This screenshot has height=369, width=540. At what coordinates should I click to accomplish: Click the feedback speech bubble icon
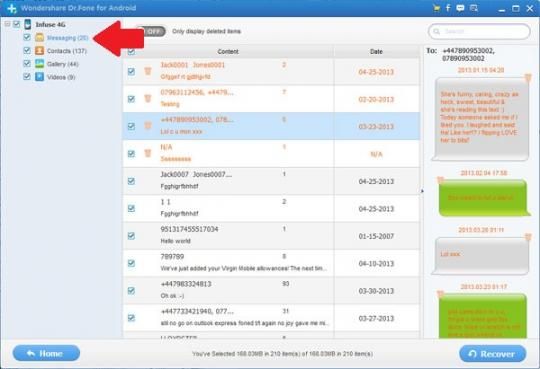point(460,8)
